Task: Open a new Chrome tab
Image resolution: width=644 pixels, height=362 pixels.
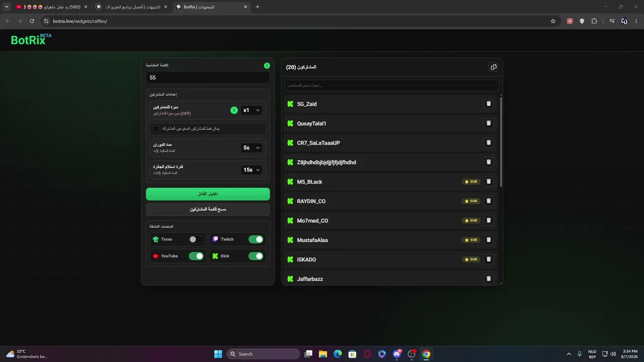Action: click(x=258, y=7)
